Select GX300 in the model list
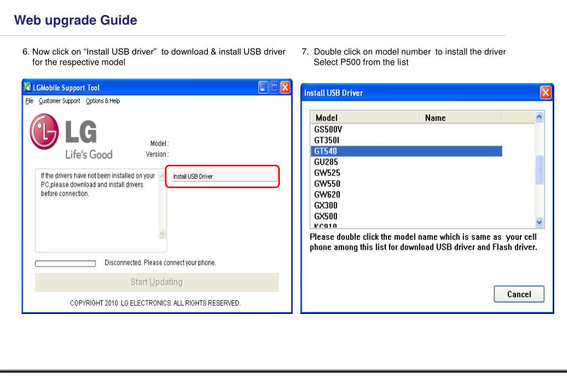The width and height of the screenshot is (567, 392). pos(406,205)
